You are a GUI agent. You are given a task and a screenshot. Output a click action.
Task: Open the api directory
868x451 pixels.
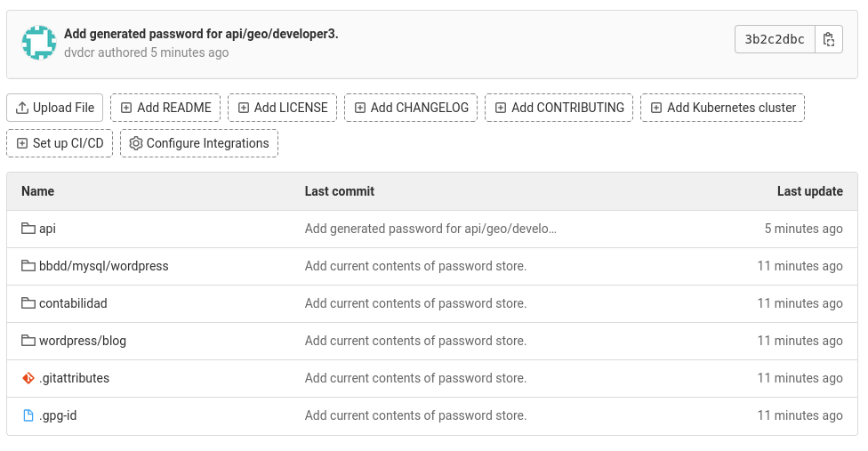pyautogui.click(x=48, y=229)
